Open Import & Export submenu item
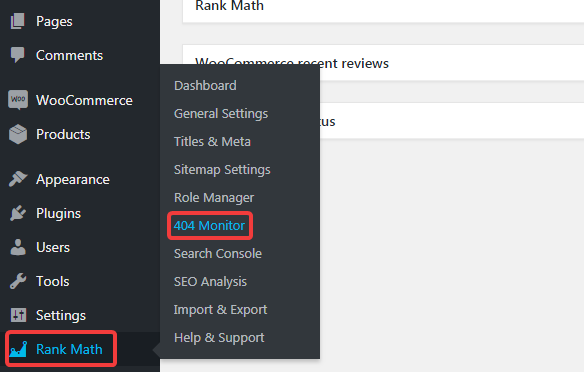Screen dimensions: 584x372 (x=220, y=310)
